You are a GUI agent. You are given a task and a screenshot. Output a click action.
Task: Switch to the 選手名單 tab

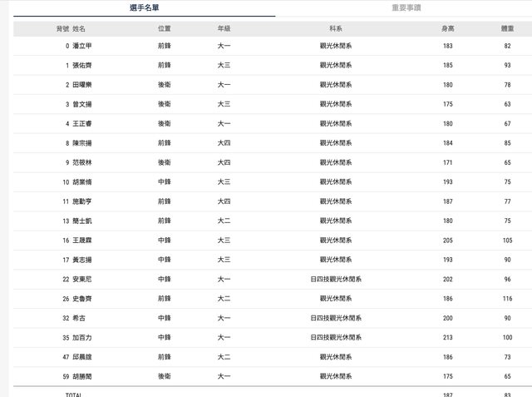coord(145,7)
